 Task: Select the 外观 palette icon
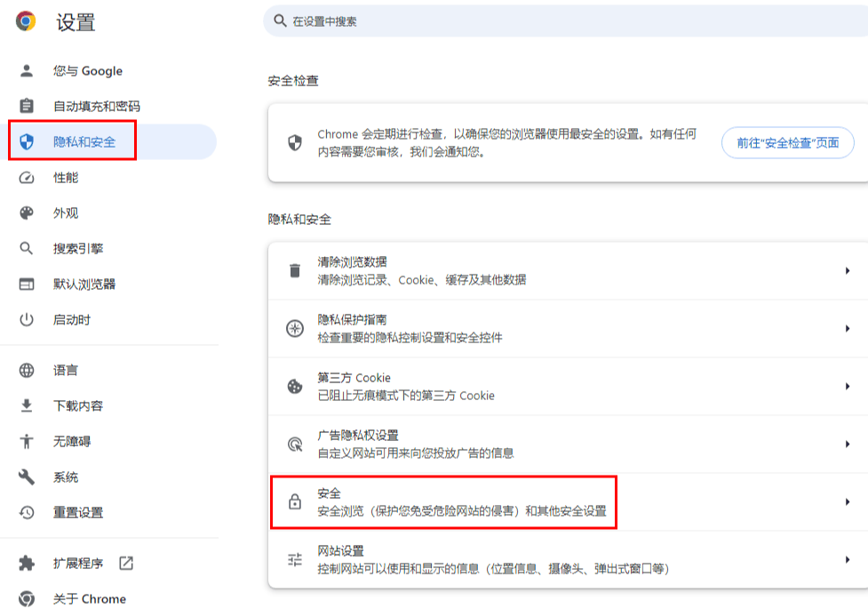pyautogui.click(x=28, y=212)
